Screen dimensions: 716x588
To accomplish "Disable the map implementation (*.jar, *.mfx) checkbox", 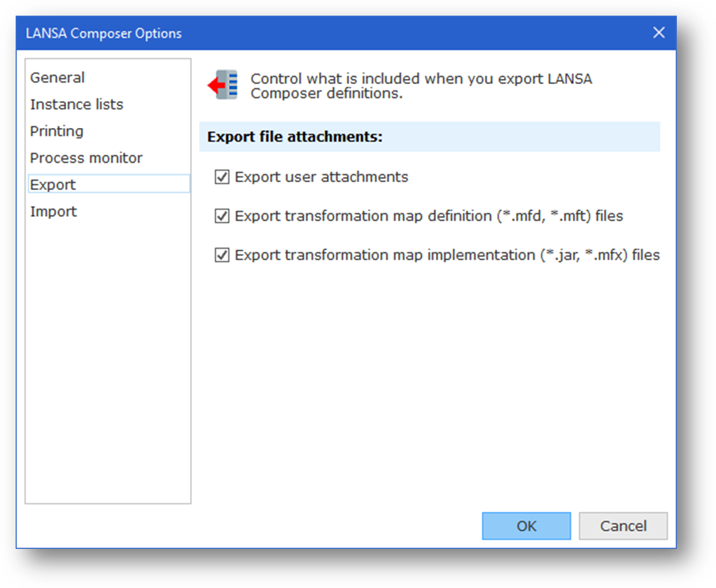I will [x=222, y=255].
